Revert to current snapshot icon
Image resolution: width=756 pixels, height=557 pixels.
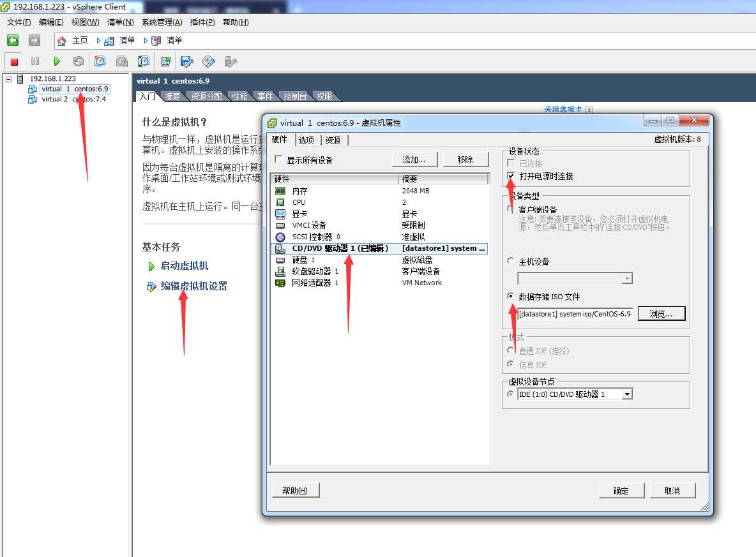(x=122, y=62)
